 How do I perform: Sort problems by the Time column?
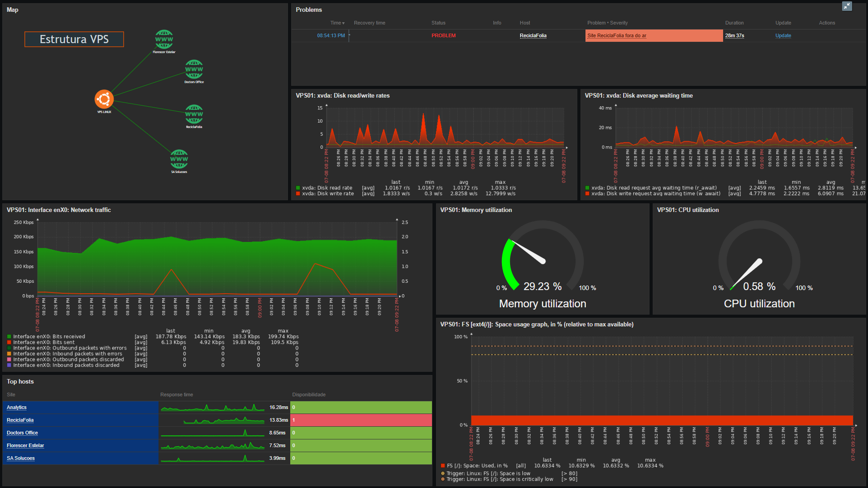click(x=337, y=23)
